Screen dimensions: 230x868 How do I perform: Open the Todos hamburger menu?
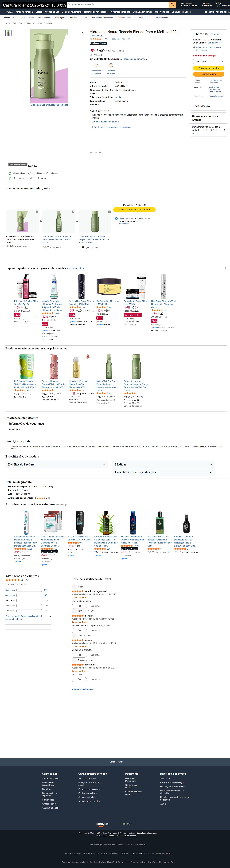[x=8, y=12]
